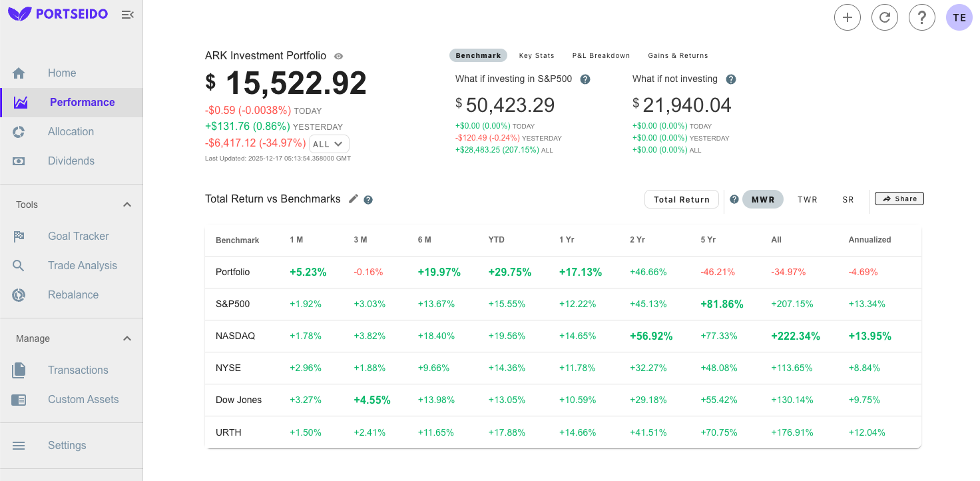Click the refresh data icon
Screen dimensions: 980x481
[885, 17]
